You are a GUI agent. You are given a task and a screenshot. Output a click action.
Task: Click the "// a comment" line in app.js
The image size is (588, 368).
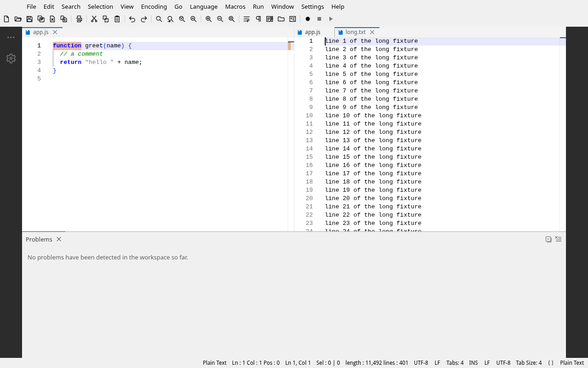tap(81, 54)
